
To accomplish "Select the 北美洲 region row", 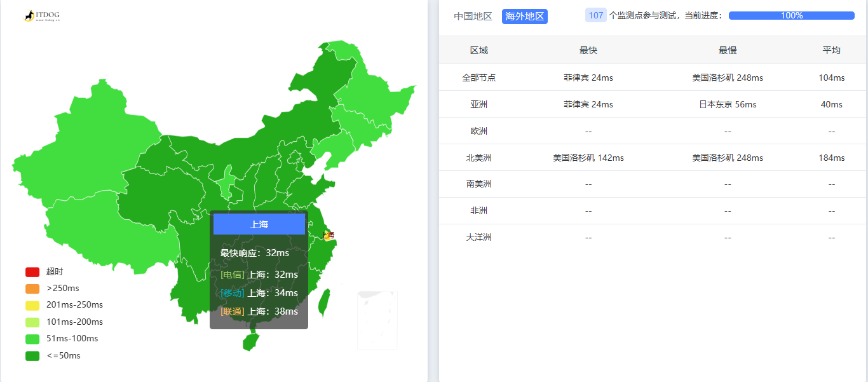I will tap(478, 158).
